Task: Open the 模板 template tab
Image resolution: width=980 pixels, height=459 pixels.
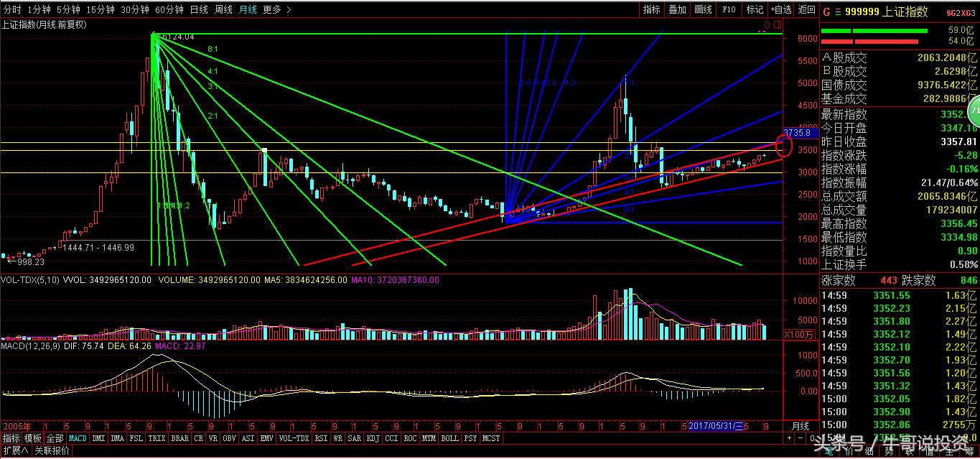Action: click(33, 438)
